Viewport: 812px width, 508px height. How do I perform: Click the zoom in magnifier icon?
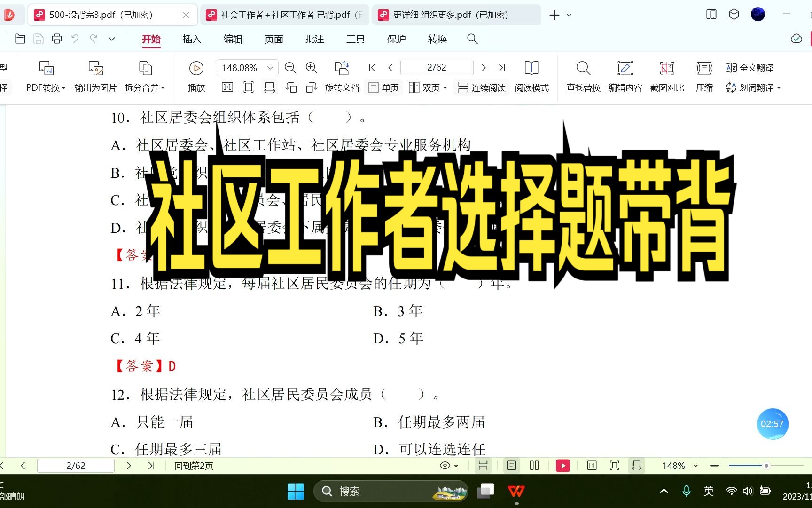pos(311,68)
